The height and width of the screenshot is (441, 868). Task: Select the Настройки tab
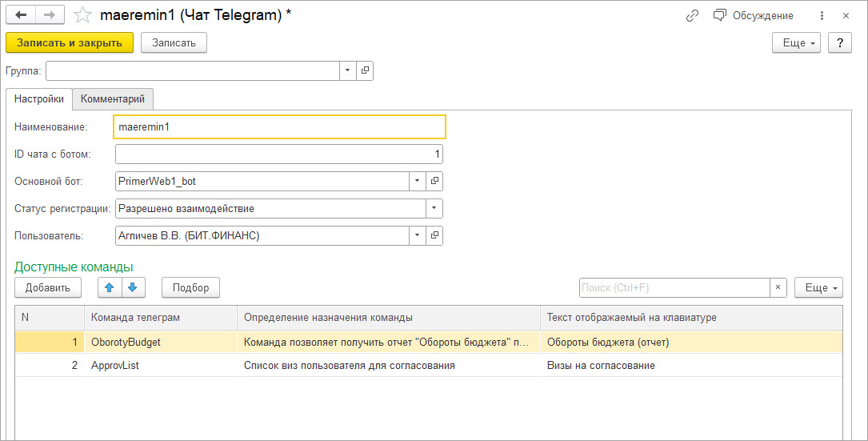pos(39,99)
